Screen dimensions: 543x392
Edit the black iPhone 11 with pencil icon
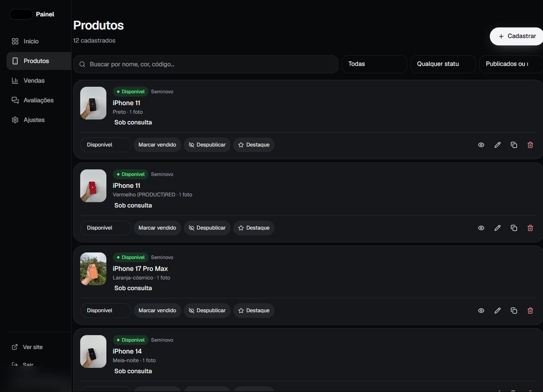tap(498, 145)
